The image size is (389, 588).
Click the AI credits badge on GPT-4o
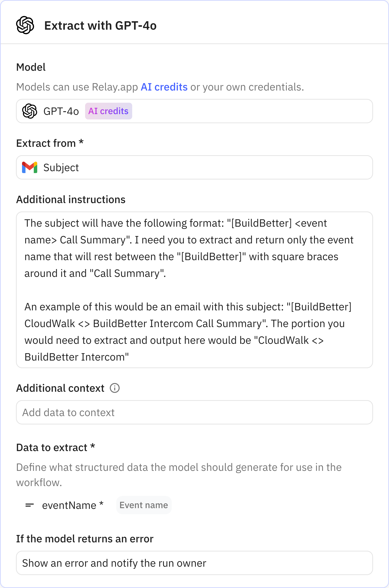point(108,111)
